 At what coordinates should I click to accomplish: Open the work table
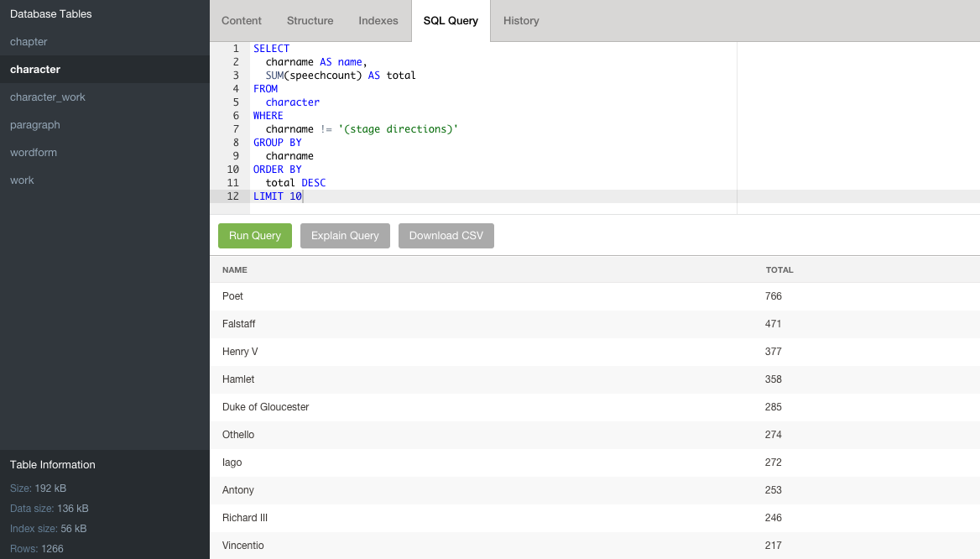22,180
